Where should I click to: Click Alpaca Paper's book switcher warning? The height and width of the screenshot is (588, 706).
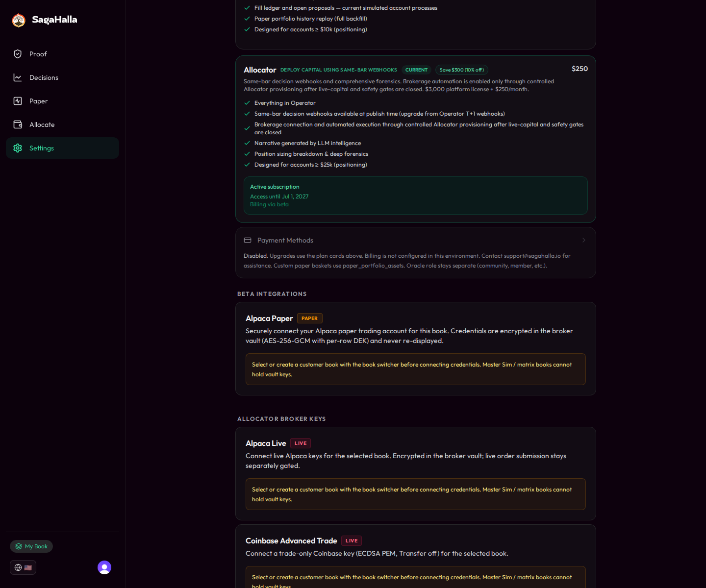416,369
